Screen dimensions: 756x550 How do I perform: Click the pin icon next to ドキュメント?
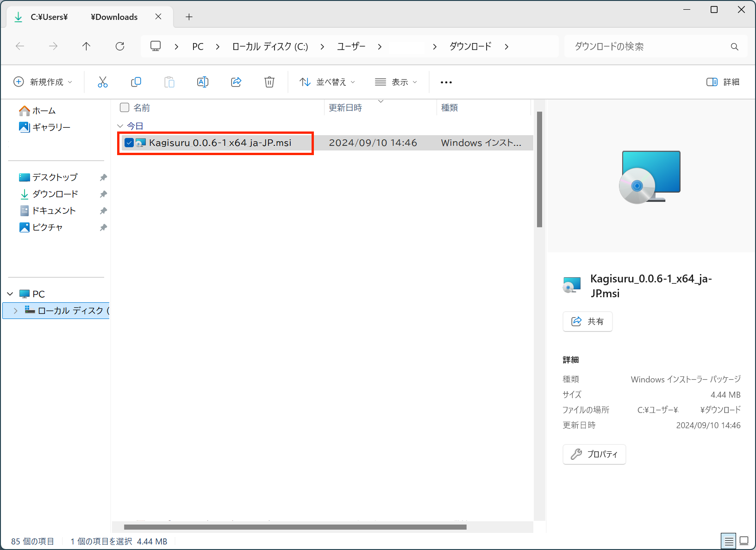[103, 211]
